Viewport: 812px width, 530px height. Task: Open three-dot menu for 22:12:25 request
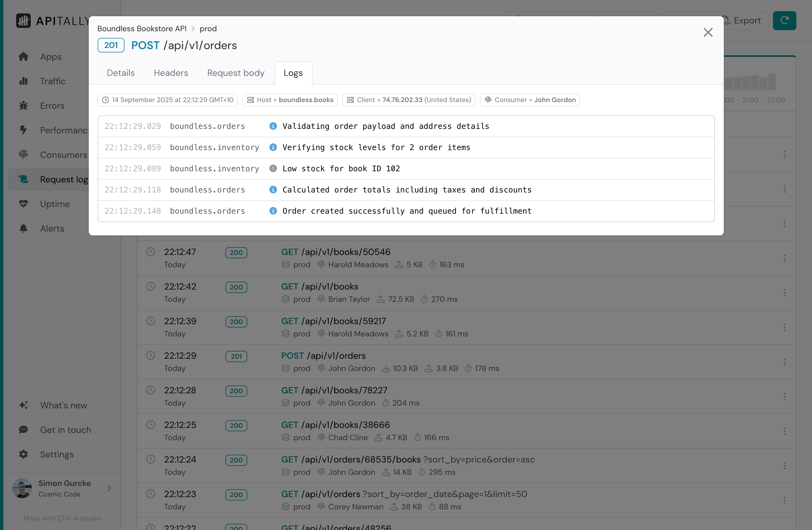[784, 431]
